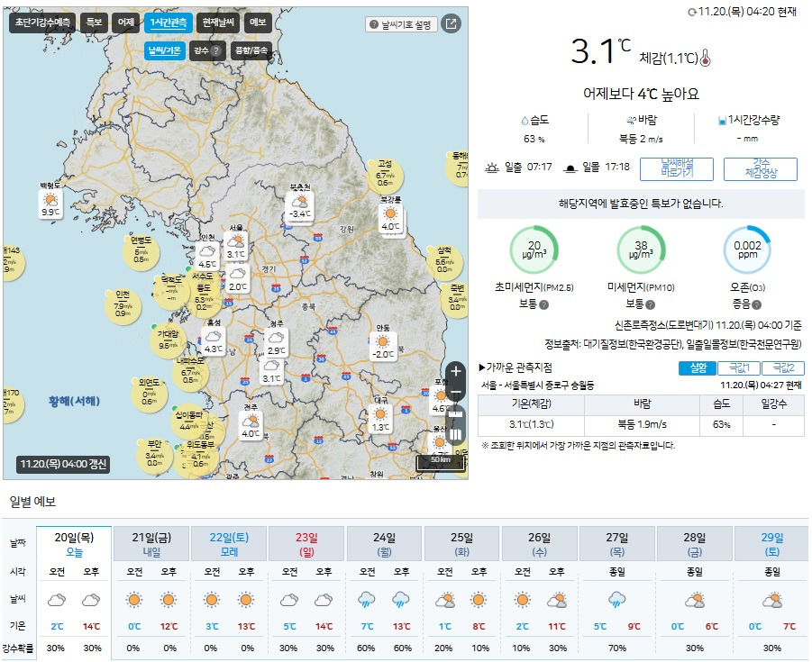Select 극값1 observation tab

pos(739,368)
